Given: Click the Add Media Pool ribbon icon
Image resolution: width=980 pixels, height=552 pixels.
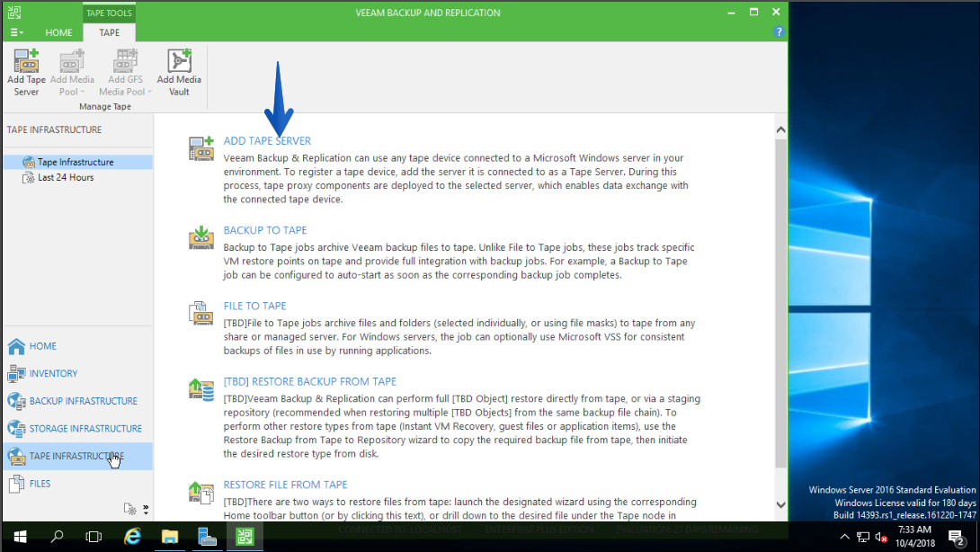Looking at the screenshot, I should point(72,61).
